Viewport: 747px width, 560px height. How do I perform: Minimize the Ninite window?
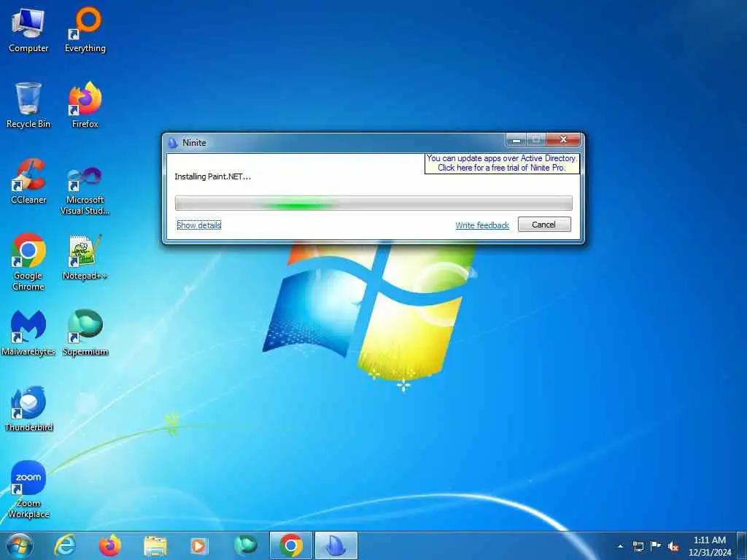click(516, 139)
